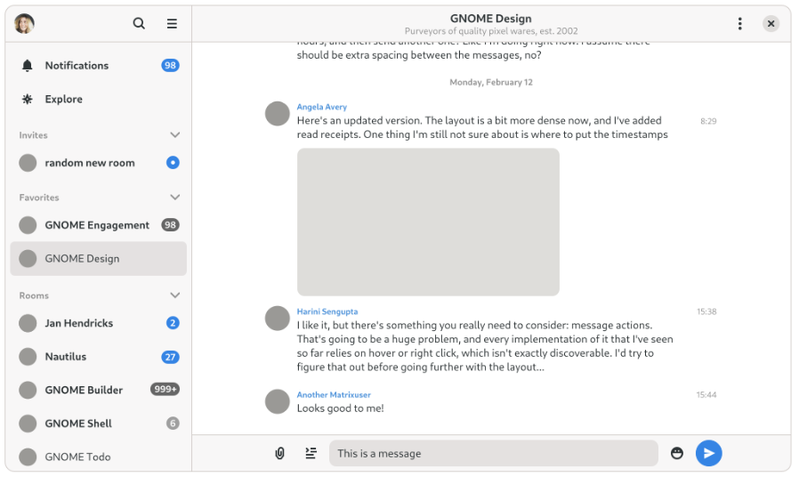Open the Notifications page
Screen dimensions: 799x477
[98, 66]
